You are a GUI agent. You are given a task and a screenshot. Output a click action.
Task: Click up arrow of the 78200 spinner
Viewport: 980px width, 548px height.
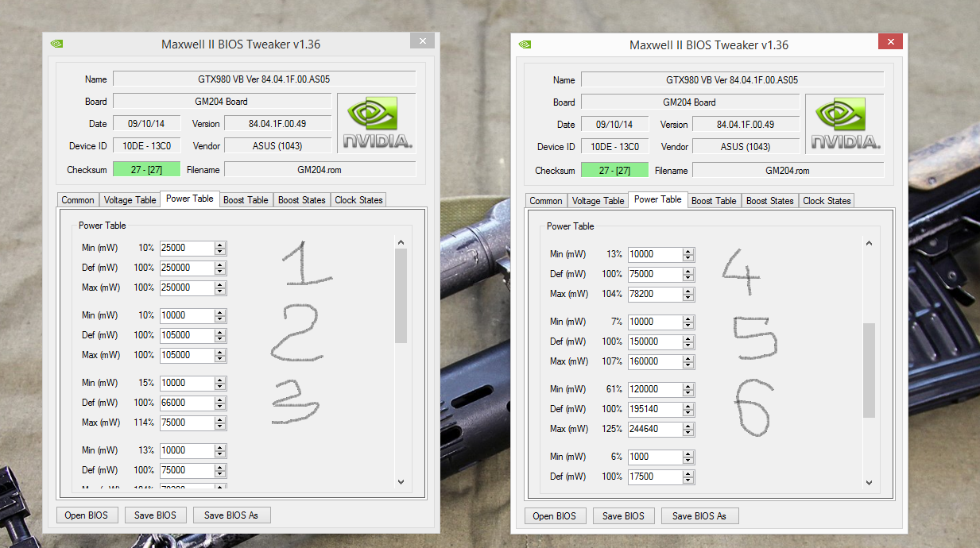coord(688,291)
